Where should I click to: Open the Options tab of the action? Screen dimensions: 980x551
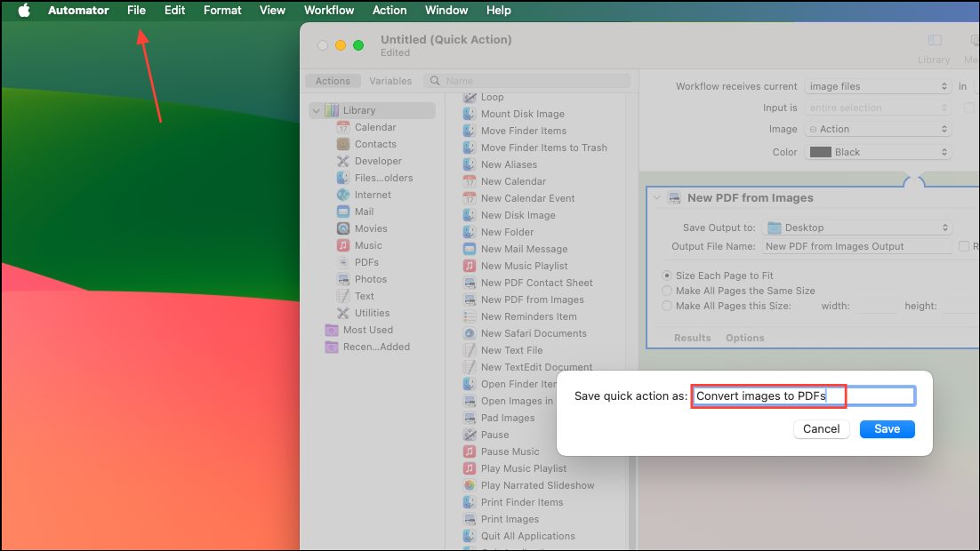pos(744,338)
